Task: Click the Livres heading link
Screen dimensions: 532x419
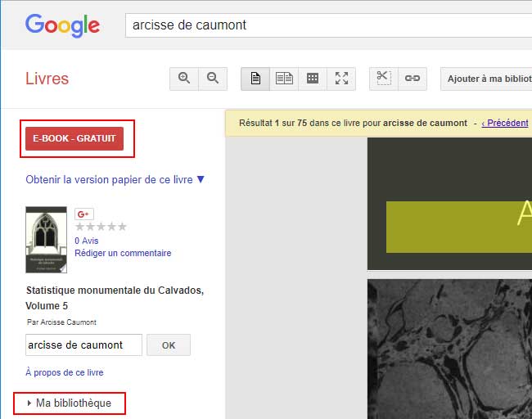Action: point(47,79)
